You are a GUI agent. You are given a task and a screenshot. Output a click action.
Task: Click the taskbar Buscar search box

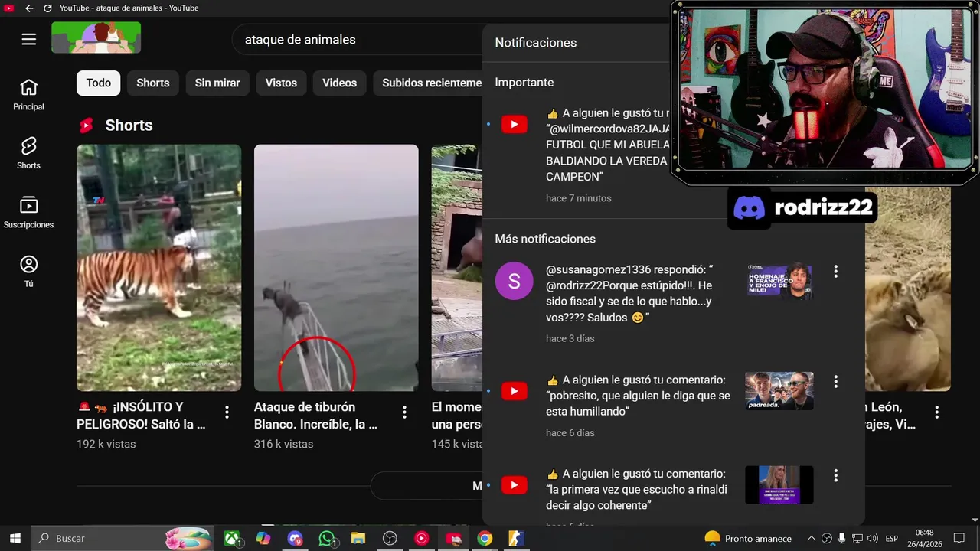pyautogui.click(x=122, y=538)
